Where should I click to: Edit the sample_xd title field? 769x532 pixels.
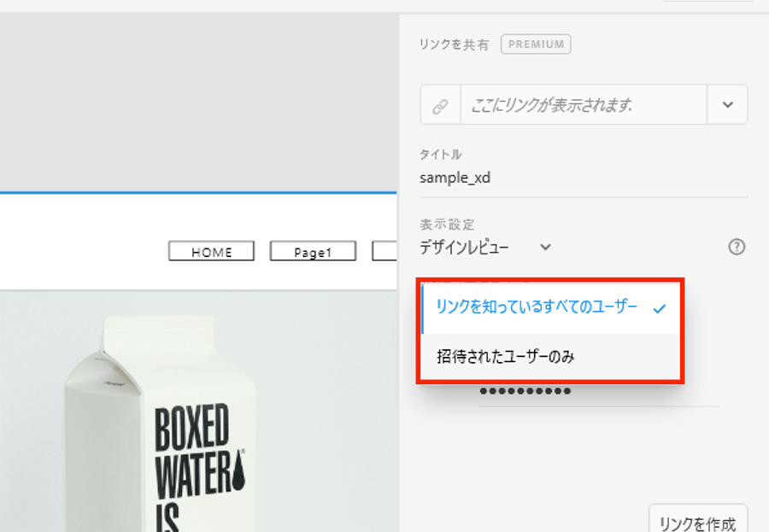point(584,178)
